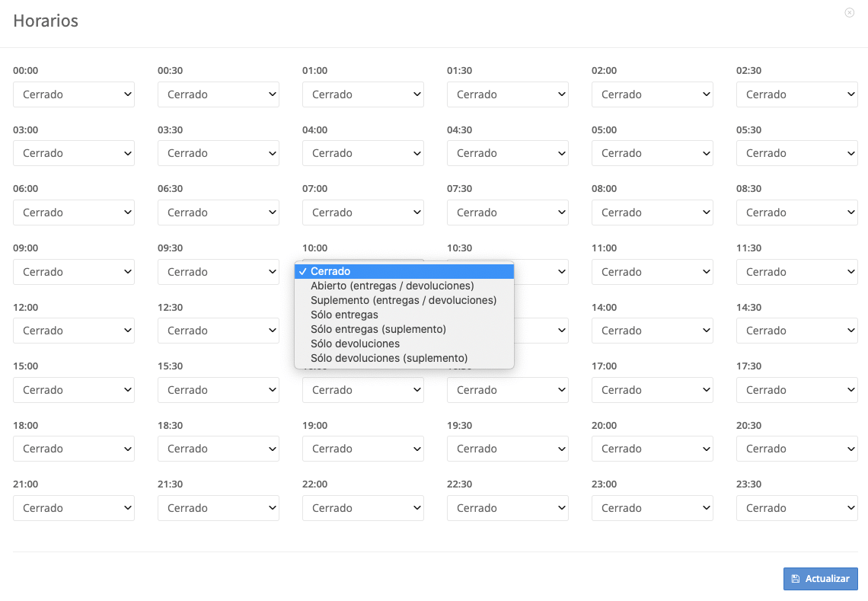
Task: Open the 08:30 schedule dropdown
Action: coord(797,213)
